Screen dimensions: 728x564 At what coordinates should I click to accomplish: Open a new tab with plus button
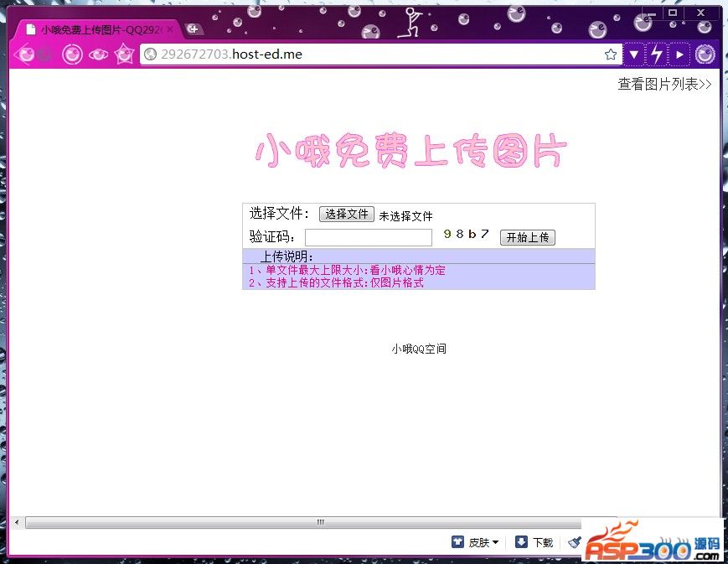pyautogui.click(x=193, y=29)
